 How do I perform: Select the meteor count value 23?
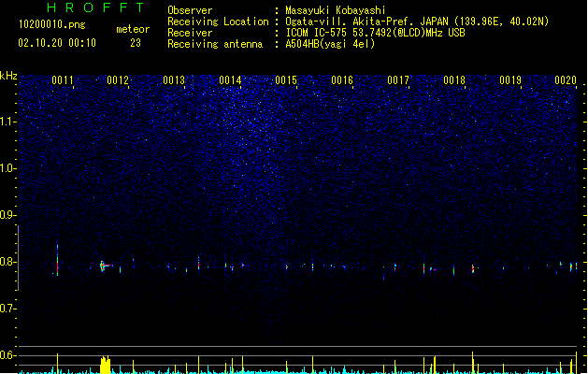tap(136, 43)
